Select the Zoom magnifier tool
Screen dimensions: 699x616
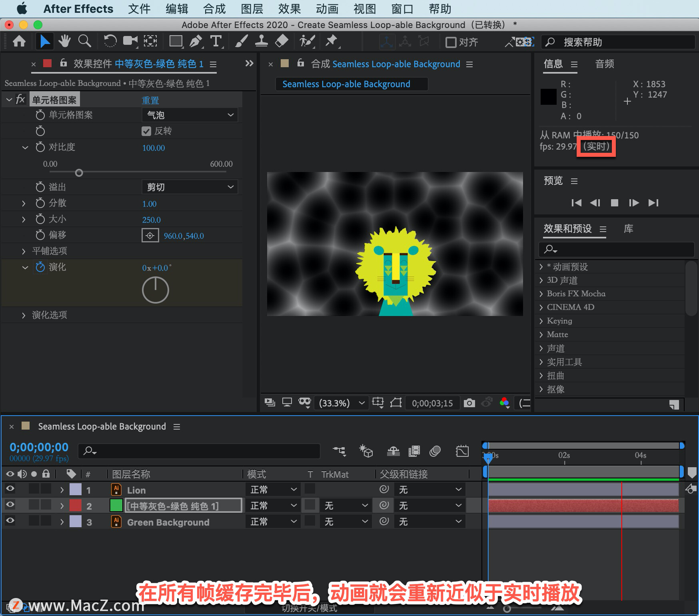pos(84,41)
